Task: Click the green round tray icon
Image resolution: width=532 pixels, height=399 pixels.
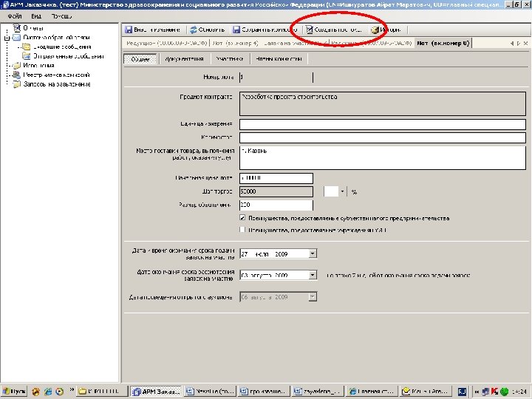Action: pyautogui.click(x=504, y=392)
